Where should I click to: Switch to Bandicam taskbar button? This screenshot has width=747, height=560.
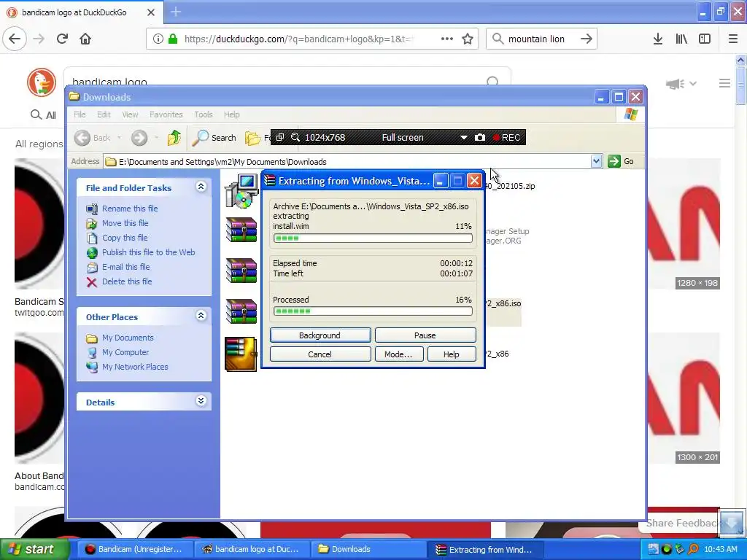[135, 549]
